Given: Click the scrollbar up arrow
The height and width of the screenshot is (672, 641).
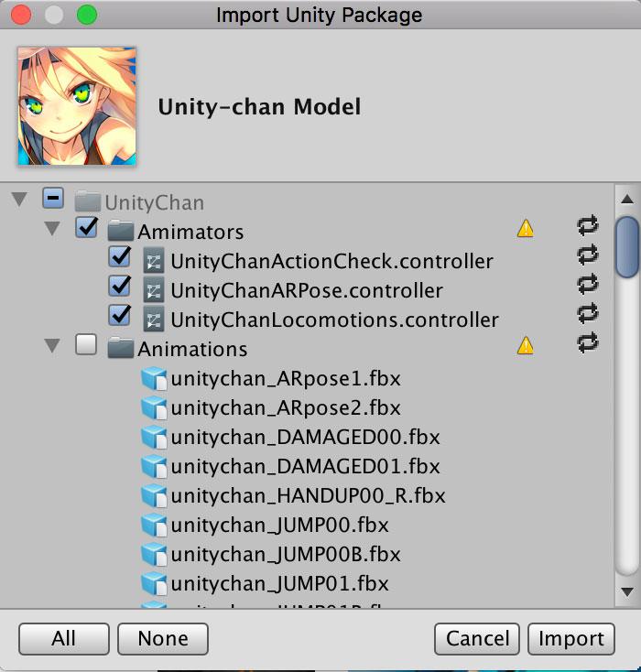Looking at the screenshot, I should click(627, 199).
